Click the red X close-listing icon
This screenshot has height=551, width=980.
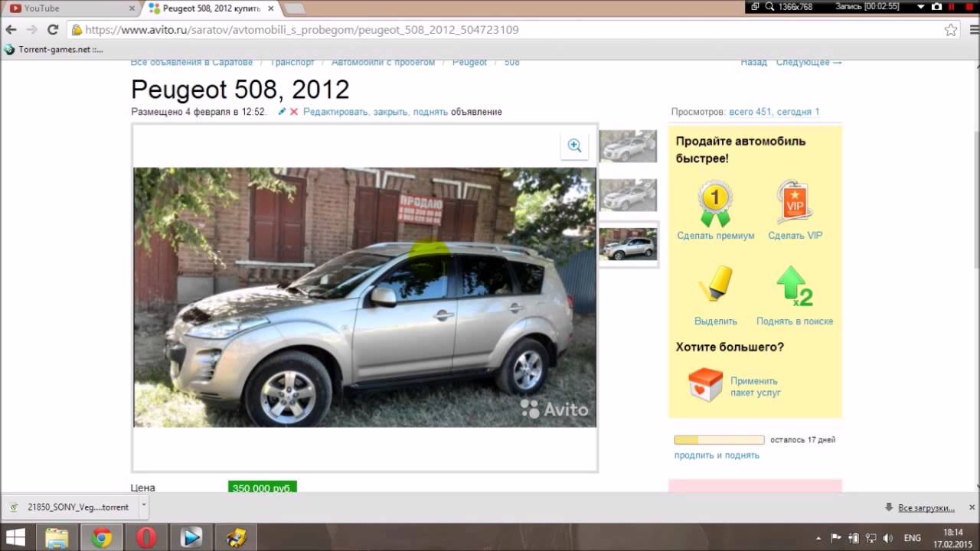point(293,112)
